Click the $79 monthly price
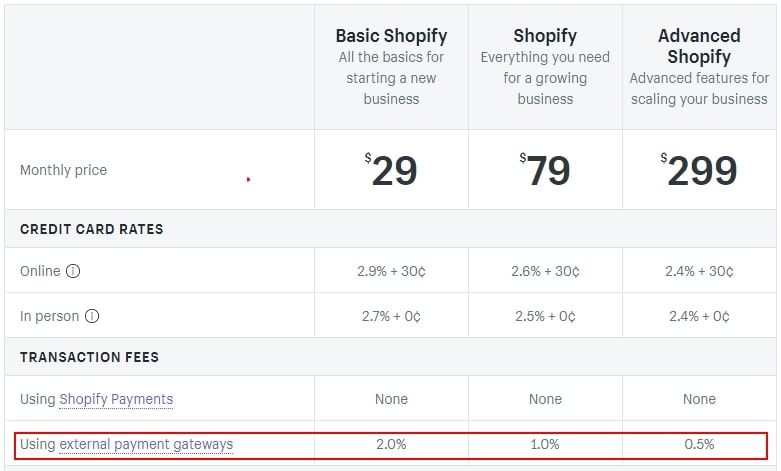The width and height of the screenshot is (781, 471). pyautogui.click(x=545, y=171)
